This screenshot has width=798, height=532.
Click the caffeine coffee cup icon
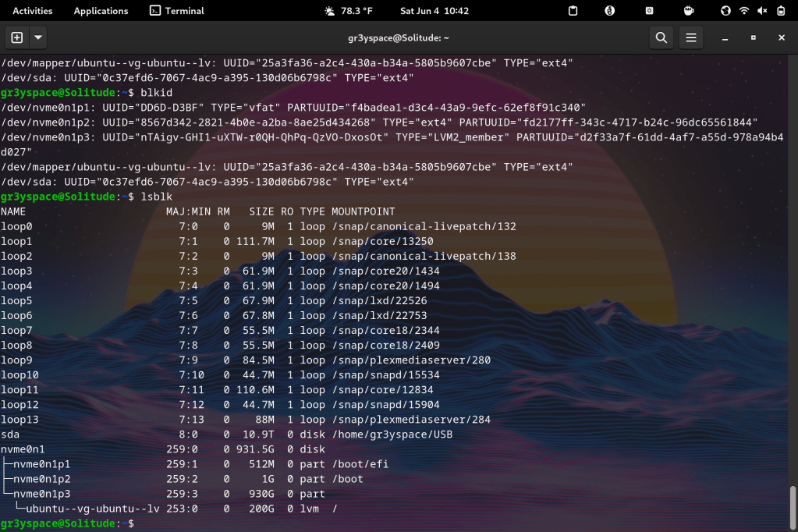point(689,11)
